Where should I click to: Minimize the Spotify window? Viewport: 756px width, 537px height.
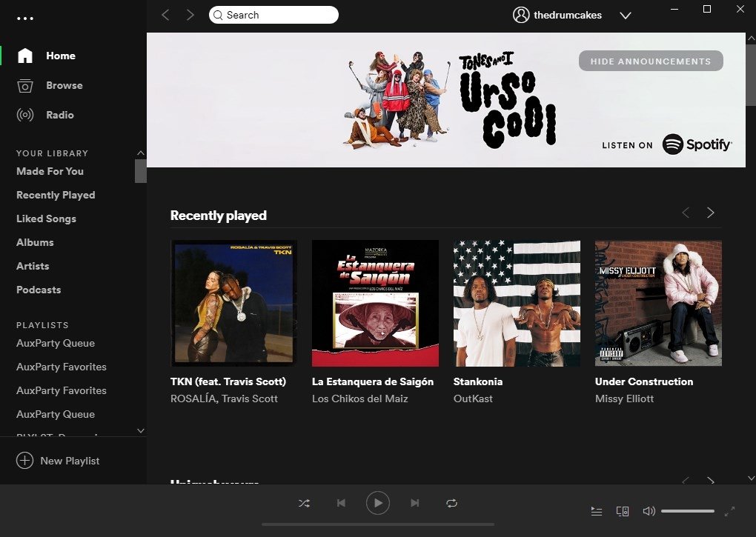tap(674, 9)
